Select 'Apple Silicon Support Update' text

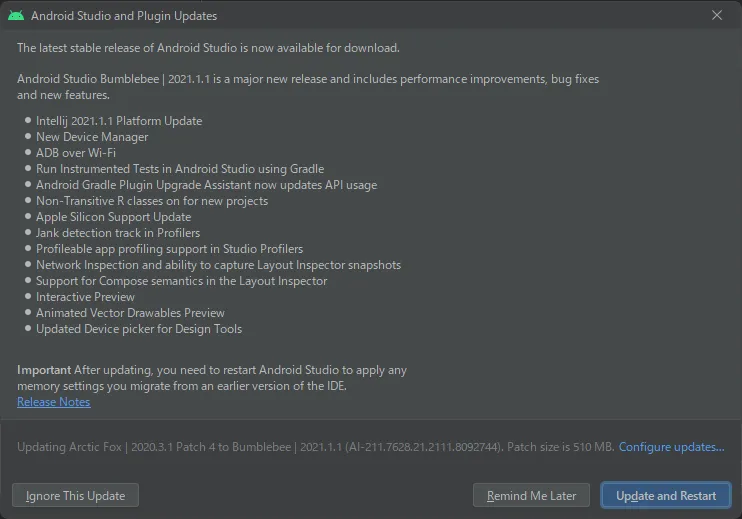[x=113, y=217]
